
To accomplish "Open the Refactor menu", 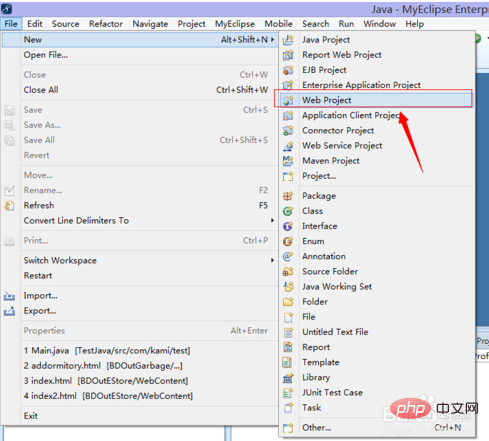I will [106, 24].
